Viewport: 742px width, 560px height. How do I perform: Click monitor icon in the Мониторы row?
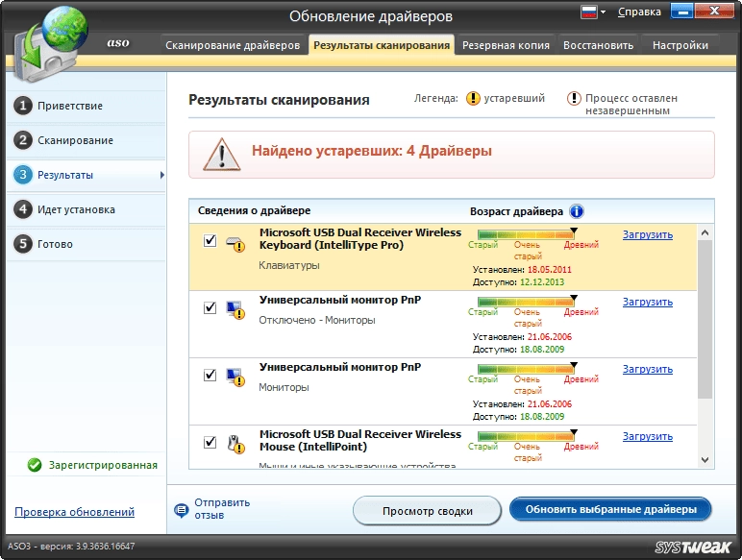tap(235, 377)
